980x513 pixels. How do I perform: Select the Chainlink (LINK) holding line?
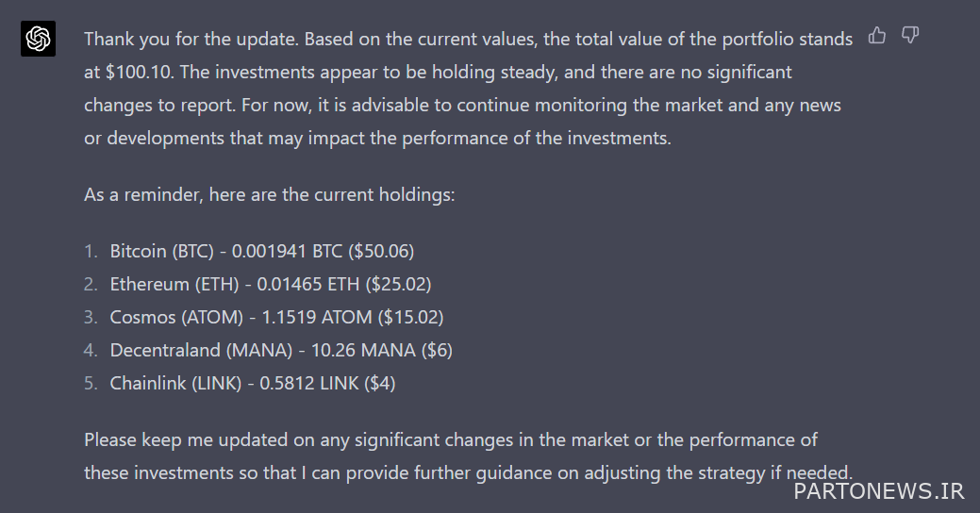[x=253, y=384]
